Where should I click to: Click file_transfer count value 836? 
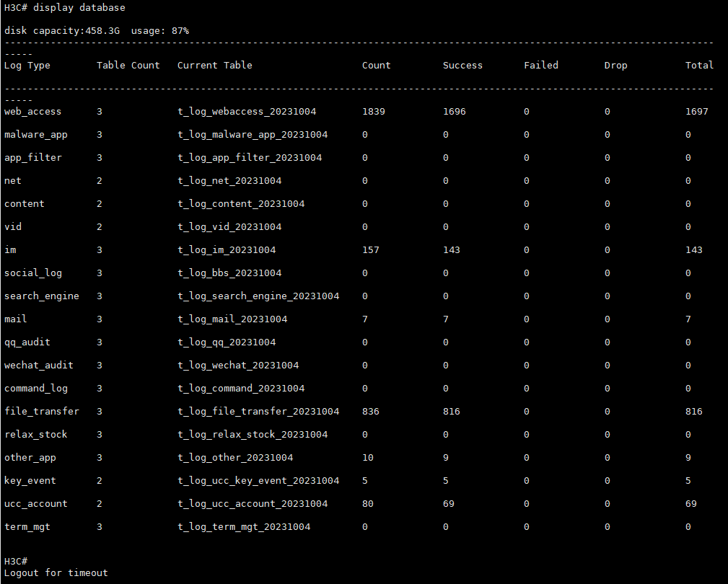(371, 412)
